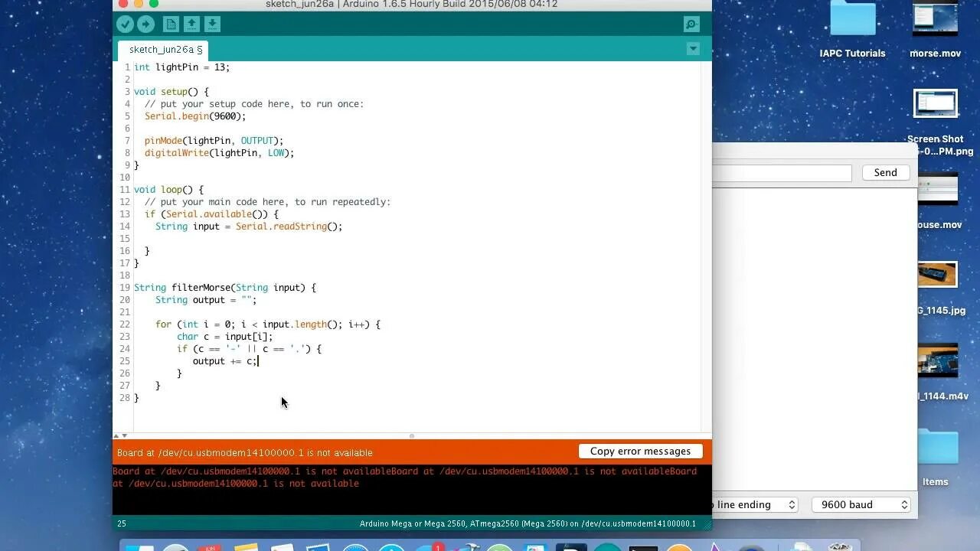This screenshot has height=551, width=980.
Task: Select the G_1145.jpg desktop thumbnail
Action: 940,290
